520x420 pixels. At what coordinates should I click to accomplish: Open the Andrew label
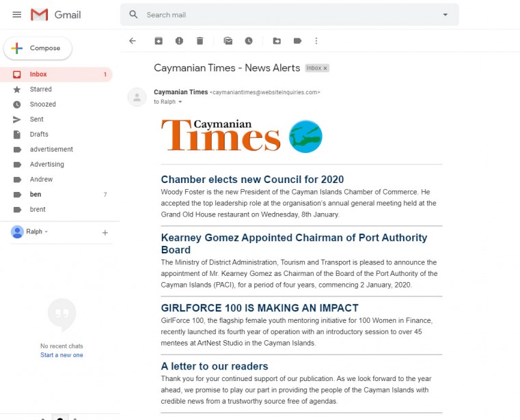coord(56,180)
